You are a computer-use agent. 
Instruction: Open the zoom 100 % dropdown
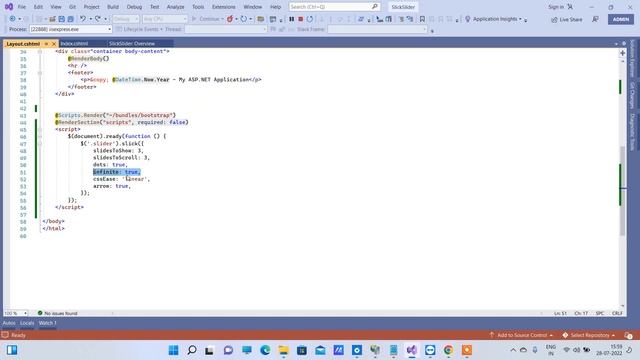pos(16,313)
